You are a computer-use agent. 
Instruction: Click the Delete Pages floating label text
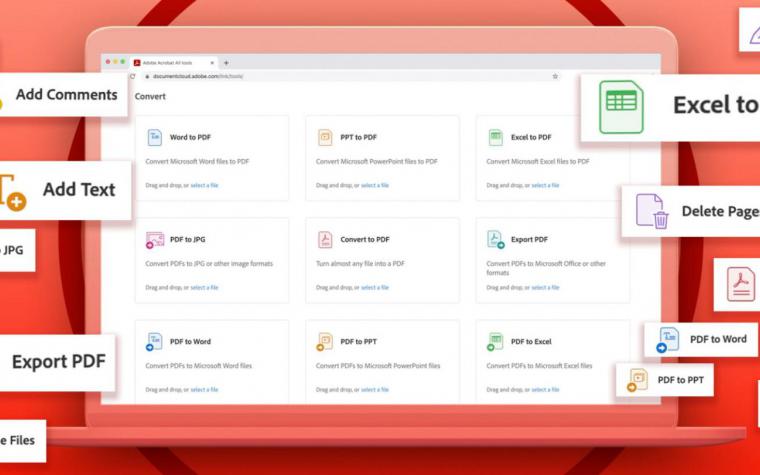click(x=721, y=211)
